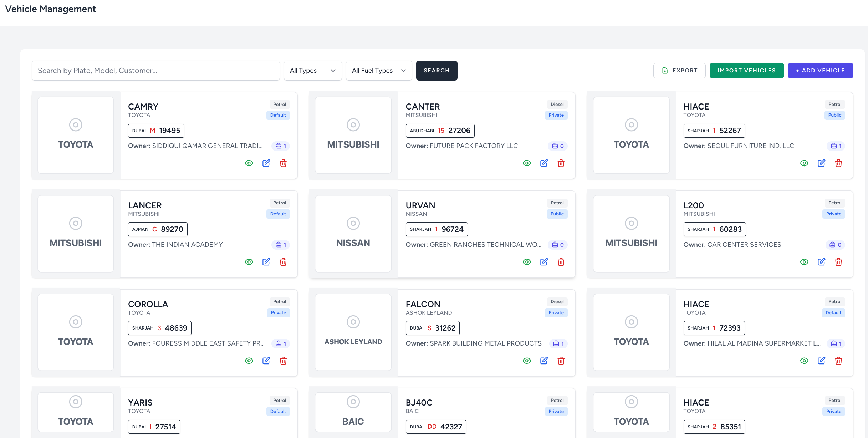Click the job count badge on CAMRY
The width and height of the screenshot is (868, 438).
tap(281, 146)
